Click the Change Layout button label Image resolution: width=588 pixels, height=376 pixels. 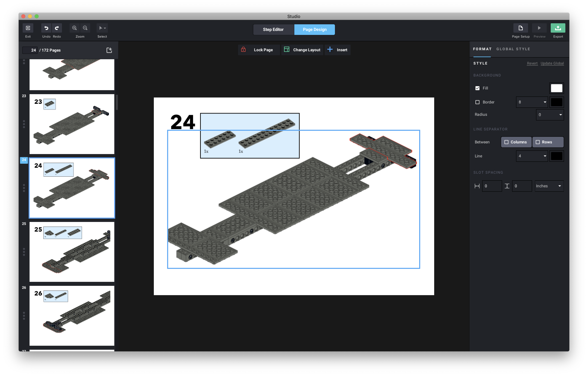pos(306,50)
